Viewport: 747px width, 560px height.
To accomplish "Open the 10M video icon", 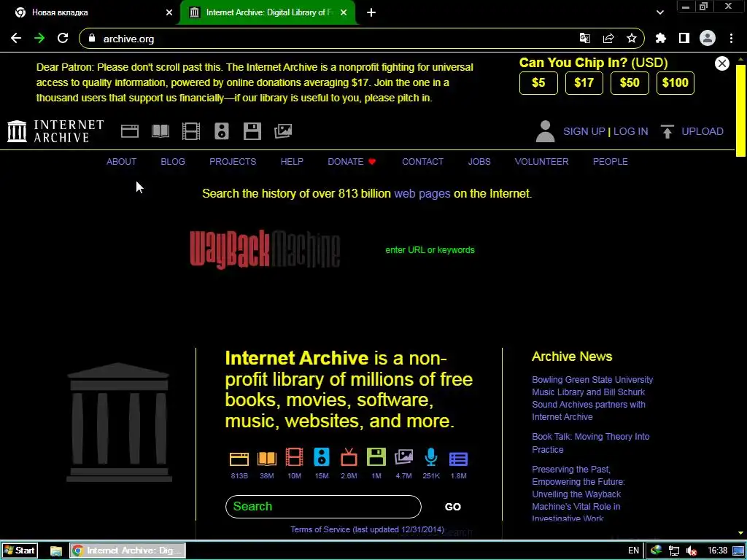I will tap(295, 457).
